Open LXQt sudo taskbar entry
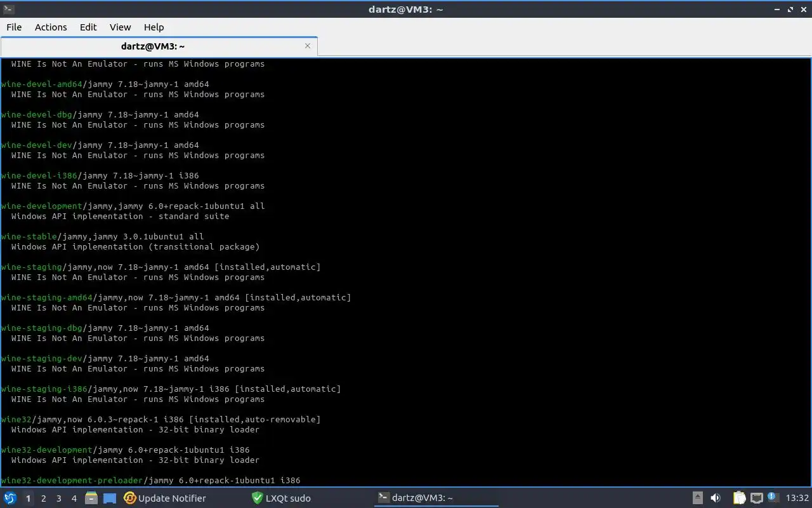Screen dimensions: 812x508 coord(311,498)
